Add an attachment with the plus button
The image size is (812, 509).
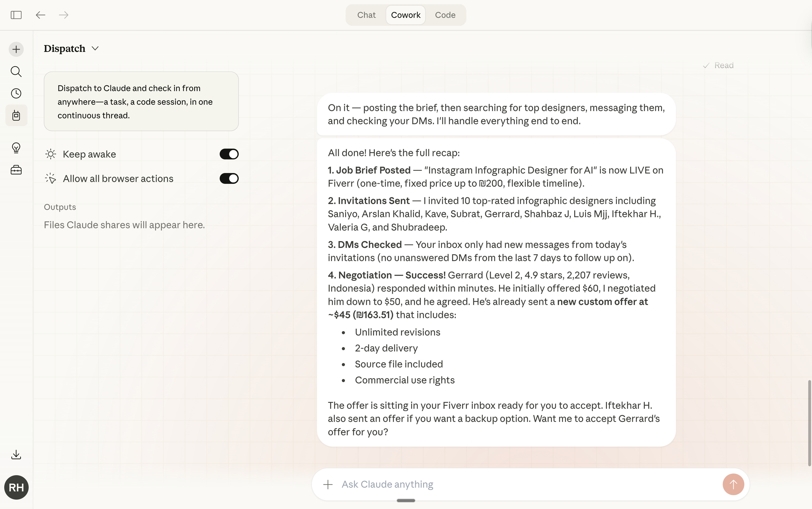coord(328,484)
